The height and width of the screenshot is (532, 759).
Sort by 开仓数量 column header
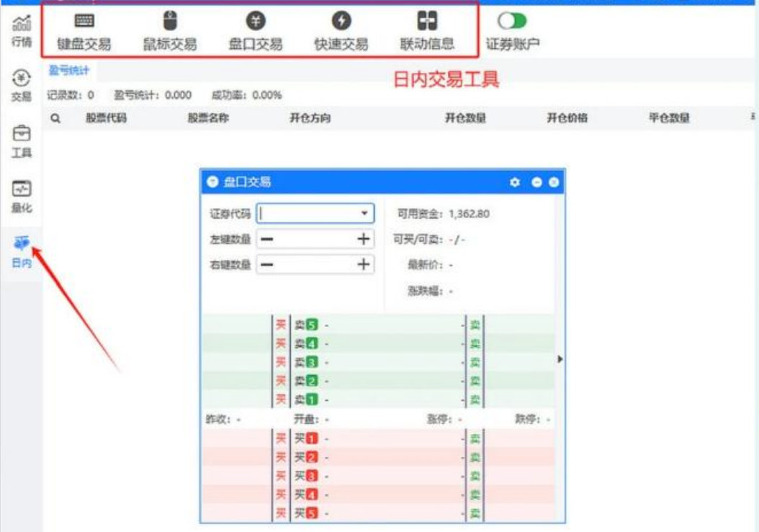pyautogui.click(x=465, y=117)
